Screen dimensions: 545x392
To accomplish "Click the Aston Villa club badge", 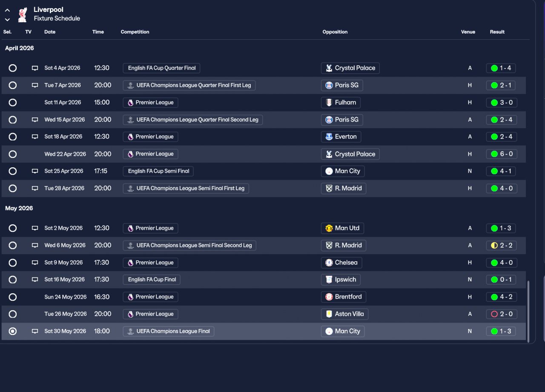I will point(329,314).
